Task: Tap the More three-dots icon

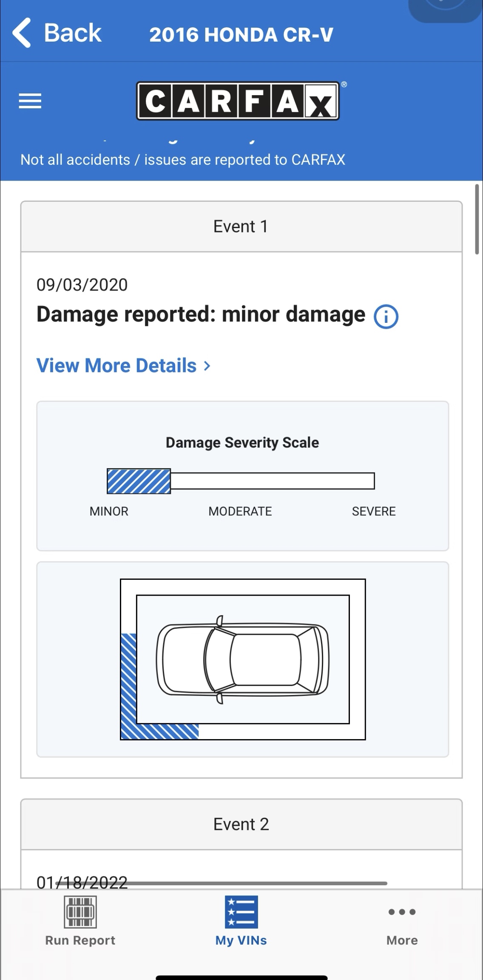Action: coord(402,912)
